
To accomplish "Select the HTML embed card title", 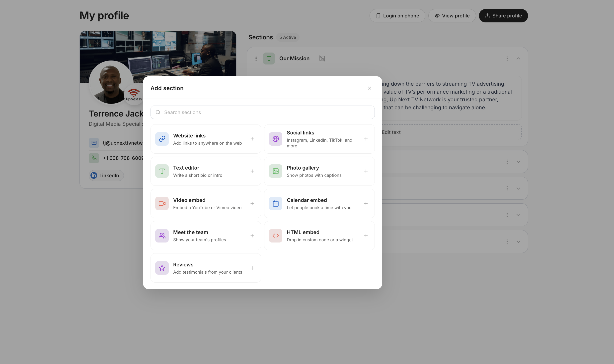I will pos(303,232).
